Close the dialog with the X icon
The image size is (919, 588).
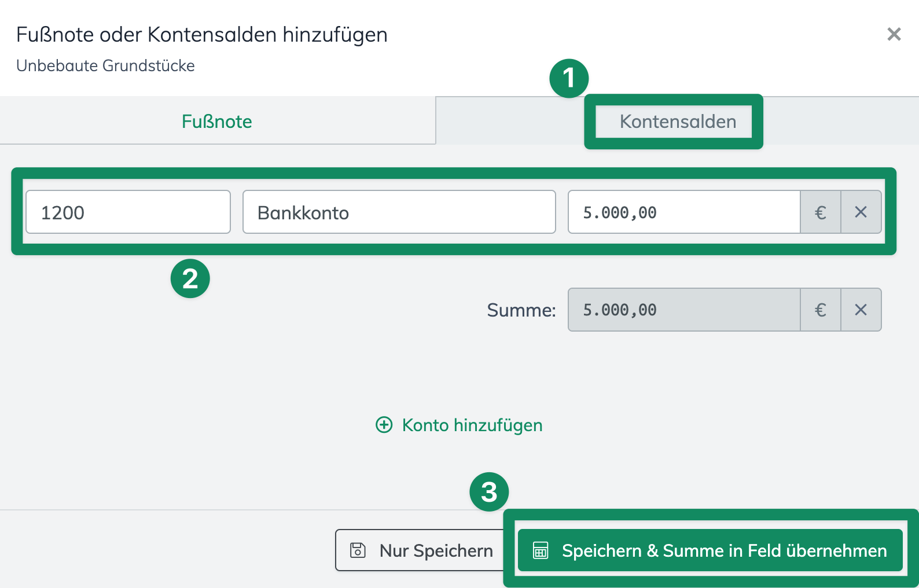pos(894,35)
